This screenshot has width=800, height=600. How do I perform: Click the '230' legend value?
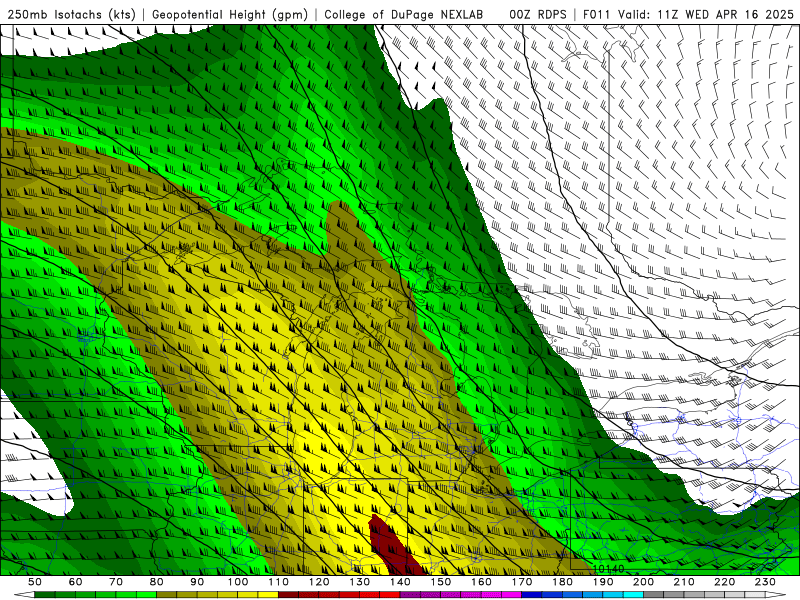tap(765, 582)
